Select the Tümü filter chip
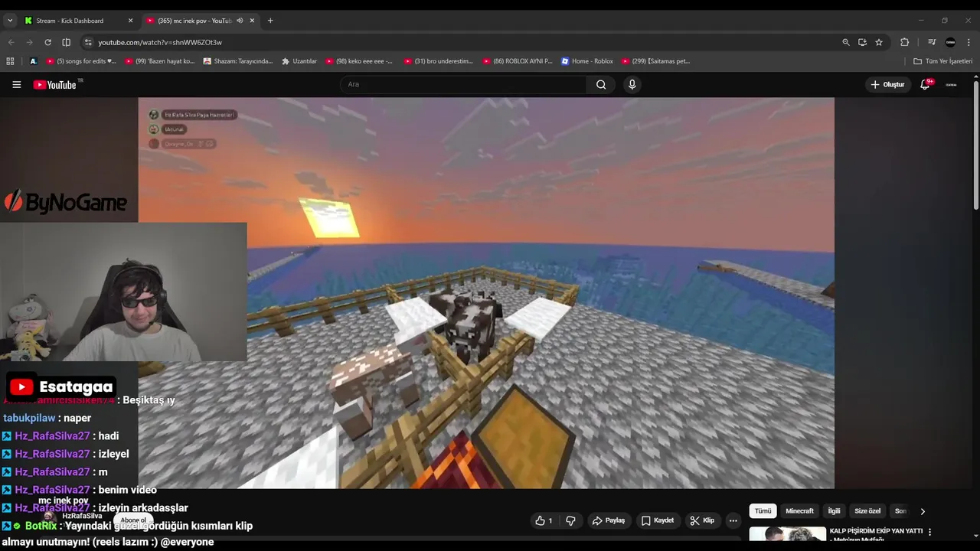Viewport: 980px width, 551px height. click(x=763, y=511)
